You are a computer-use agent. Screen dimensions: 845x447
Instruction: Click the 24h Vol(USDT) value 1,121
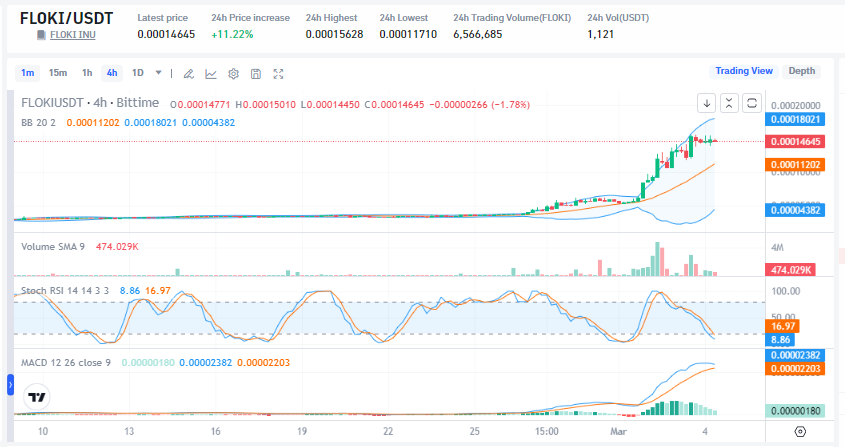point(600,35)
